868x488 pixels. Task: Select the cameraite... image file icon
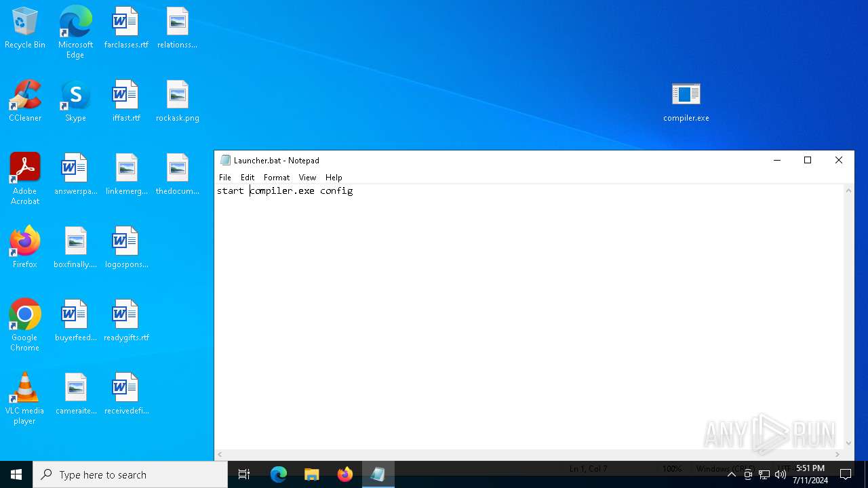click(75, 394)
